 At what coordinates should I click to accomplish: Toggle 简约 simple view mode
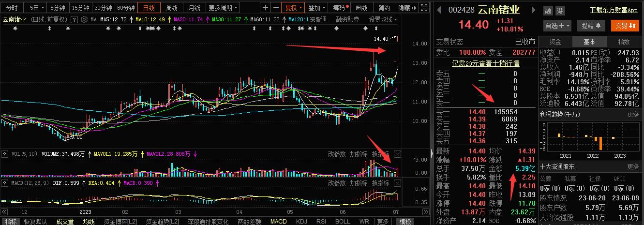(x=384, y=8)
